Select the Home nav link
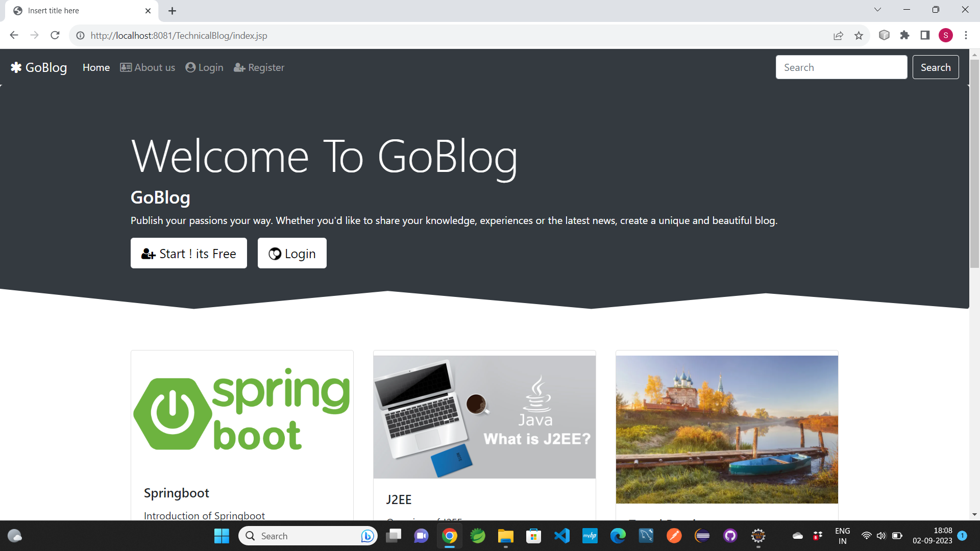Viewport: 980px width, 551px height. [96, 67]
